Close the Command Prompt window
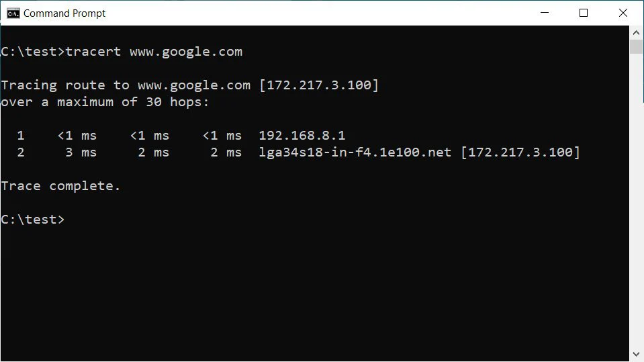644x362 pixels. 622,13
